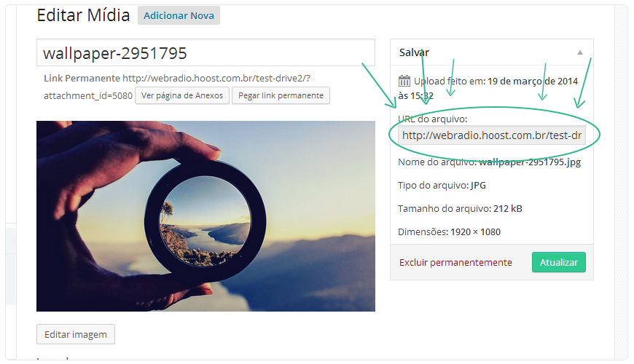This screenshot has height=364, width=634.
Task: Click the Adicionar Nova button
Action: (179, 15)
